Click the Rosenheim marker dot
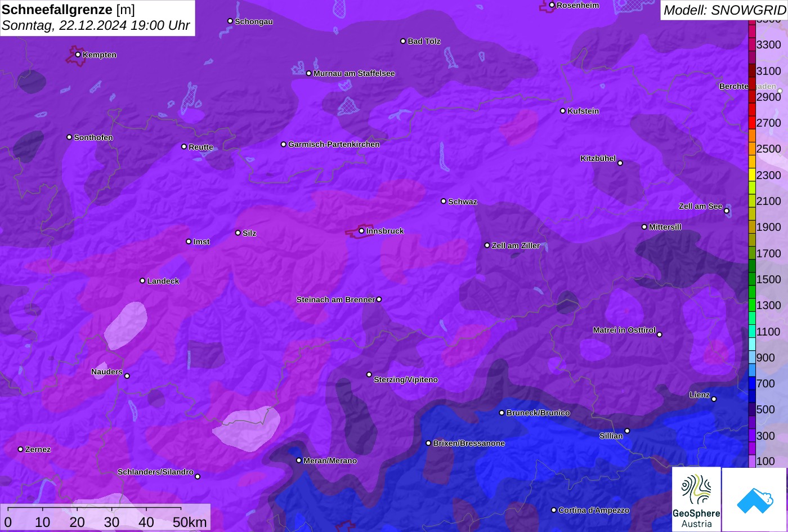This screenshot has width=788, height=532. point(552,5)
